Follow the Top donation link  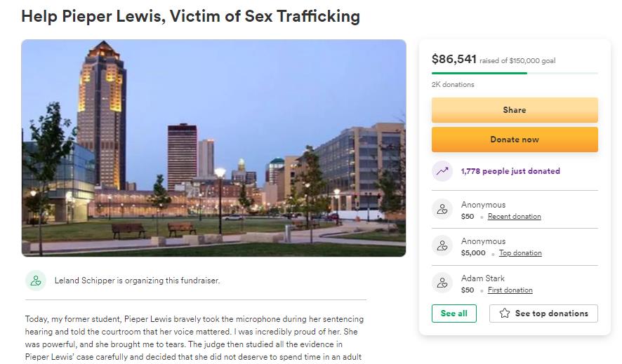click(520, 253)
